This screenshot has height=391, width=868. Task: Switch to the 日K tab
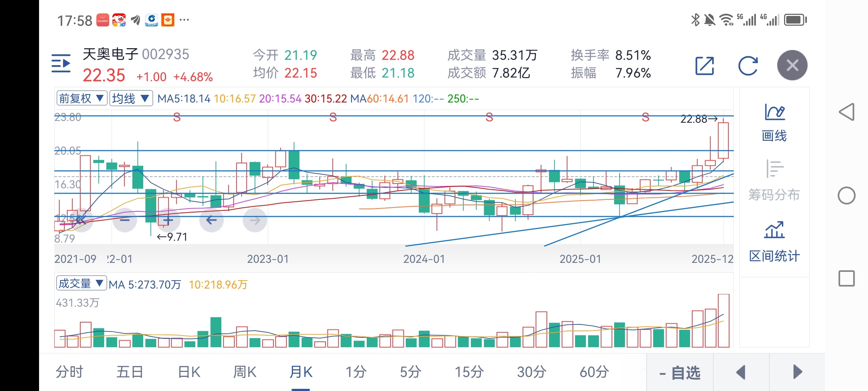(x=189, y=372)
